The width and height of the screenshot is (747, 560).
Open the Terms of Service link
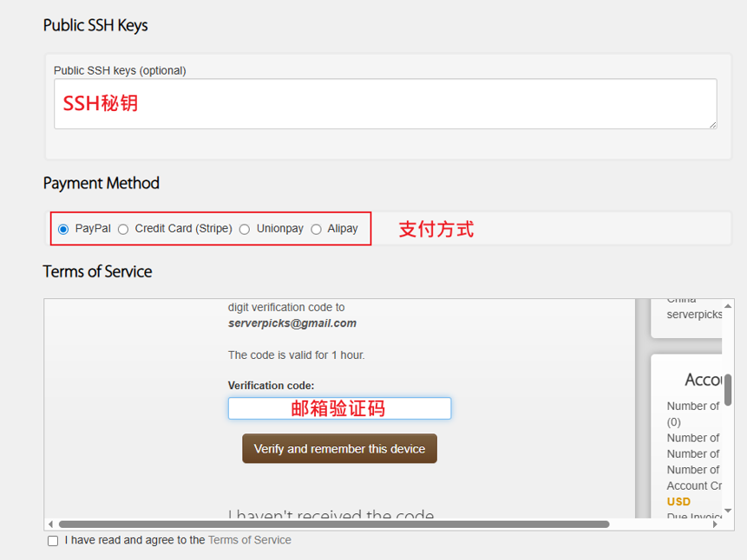click(x=250, y=540)
